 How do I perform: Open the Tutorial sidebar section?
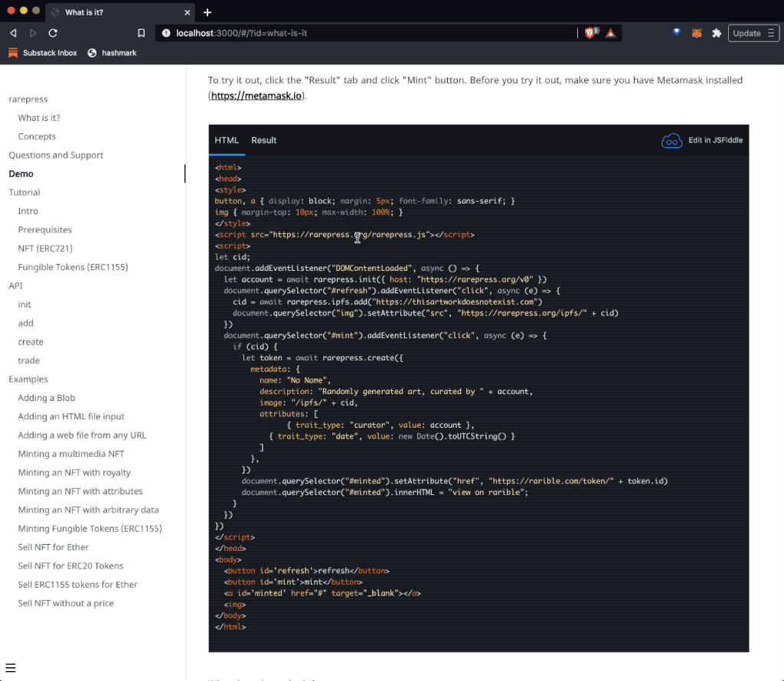click(24, 192)
